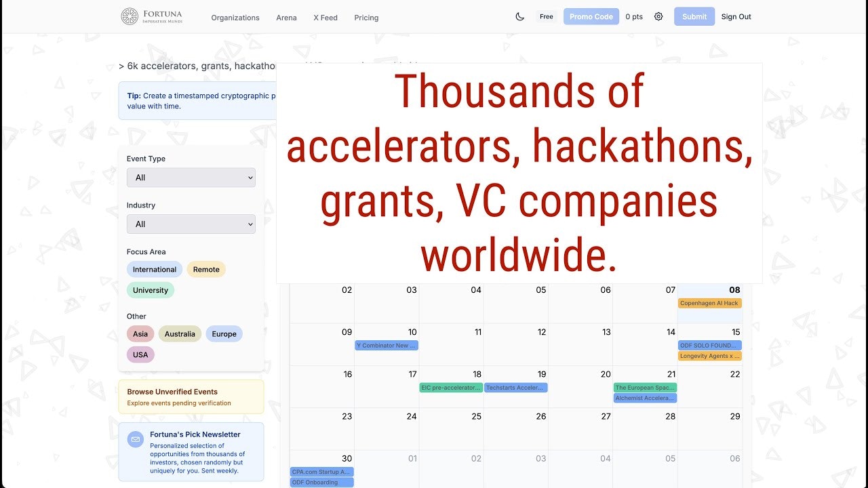
Task: Click the Free plan badge
Action: point(547,17)
